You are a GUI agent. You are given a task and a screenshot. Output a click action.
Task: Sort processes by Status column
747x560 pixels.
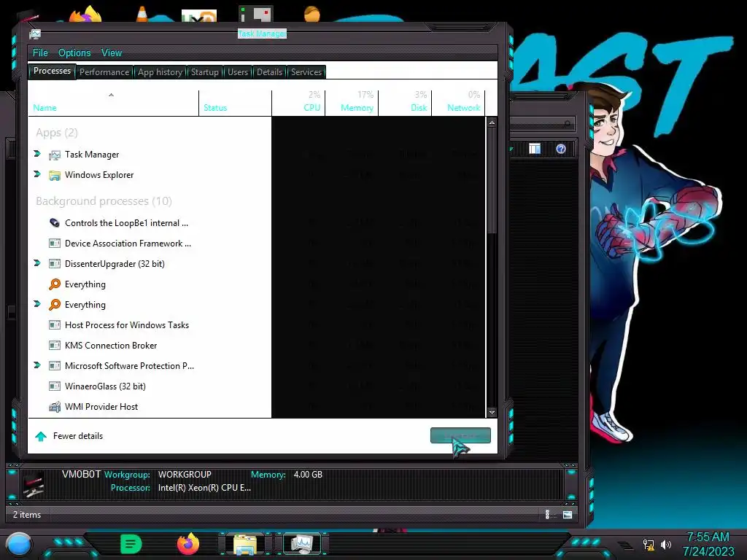(236, 103)
